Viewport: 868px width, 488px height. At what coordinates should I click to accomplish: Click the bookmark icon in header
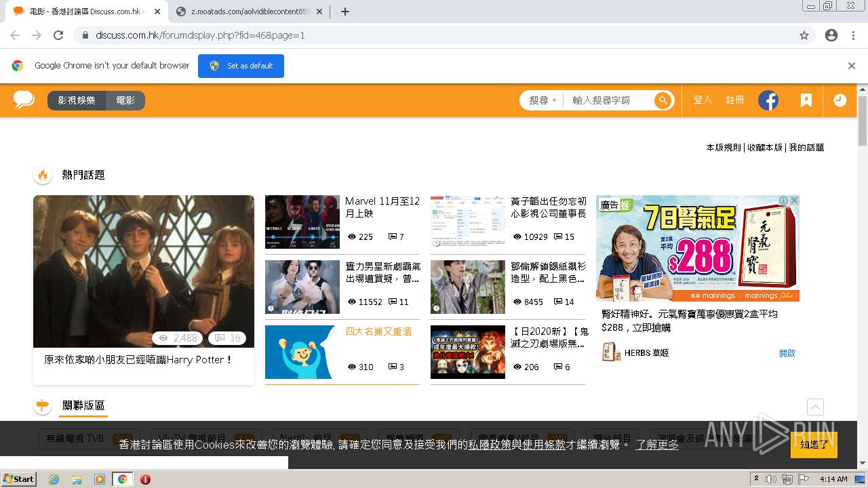click(806, 100)
